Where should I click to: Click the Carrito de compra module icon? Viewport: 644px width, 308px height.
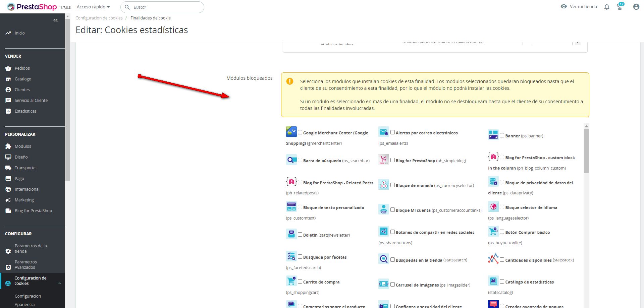[291, 281]
